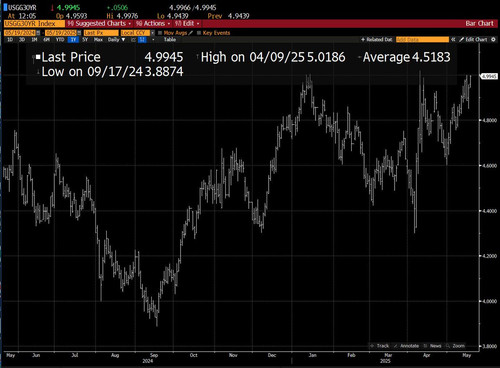500x368 pixels.
Task: Open the chart style dropdown arrow after bar icon
Action: point(153,40)
